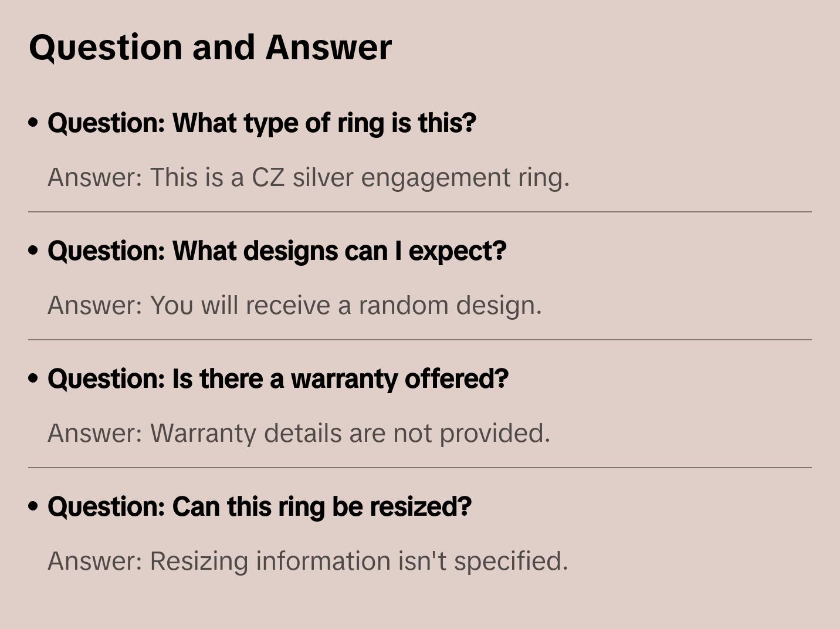Click the CZ silver engagement ring answer

pyautogui.click(x=309, y=178)
